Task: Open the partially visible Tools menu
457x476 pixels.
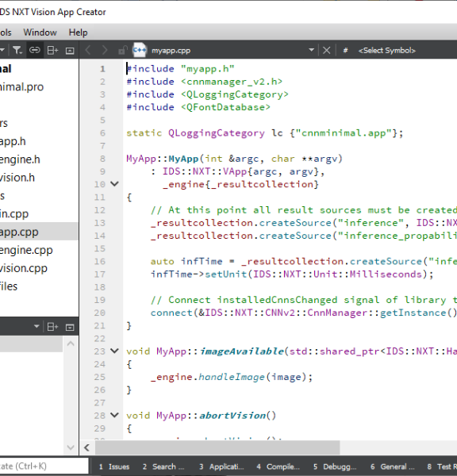Action: click(6, 33)
